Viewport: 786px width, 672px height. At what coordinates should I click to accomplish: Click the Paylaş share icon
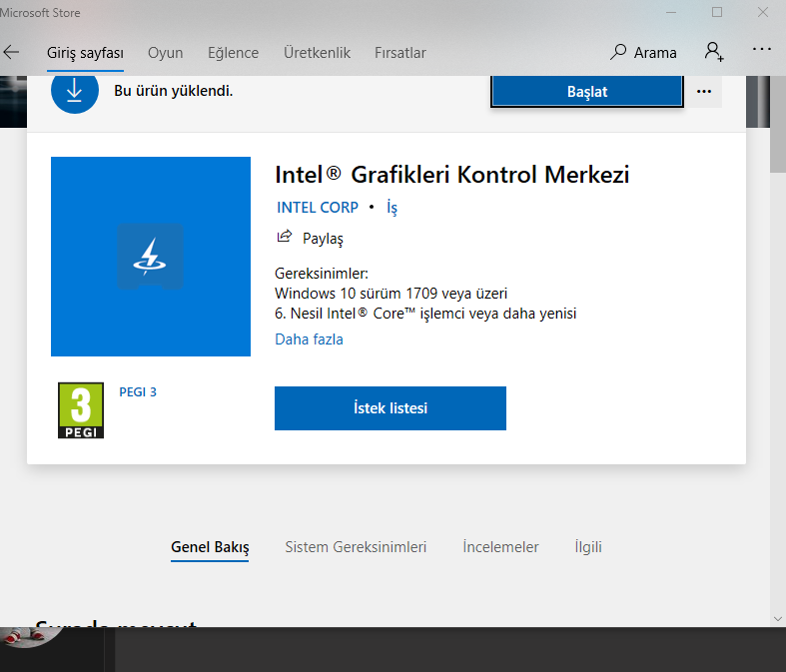(285, 236)
